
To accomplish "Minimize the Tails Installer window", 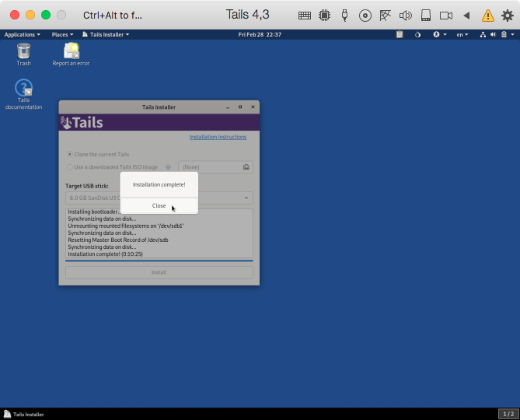I will coord(228,107).
